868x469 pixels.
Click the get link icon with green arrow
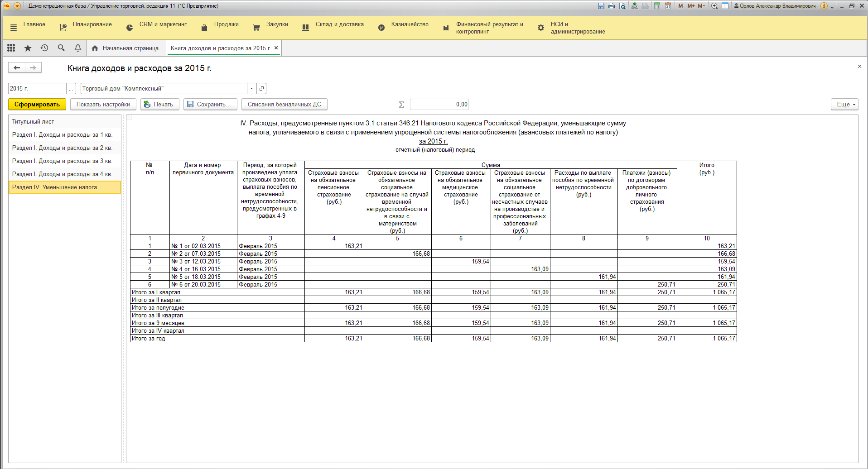tap(634, 6)
